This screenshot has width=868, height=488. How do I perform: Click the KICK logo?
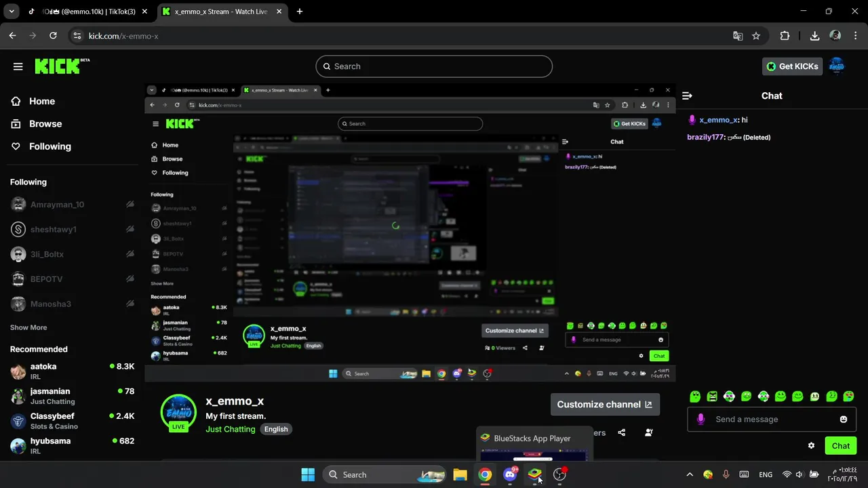62,66
